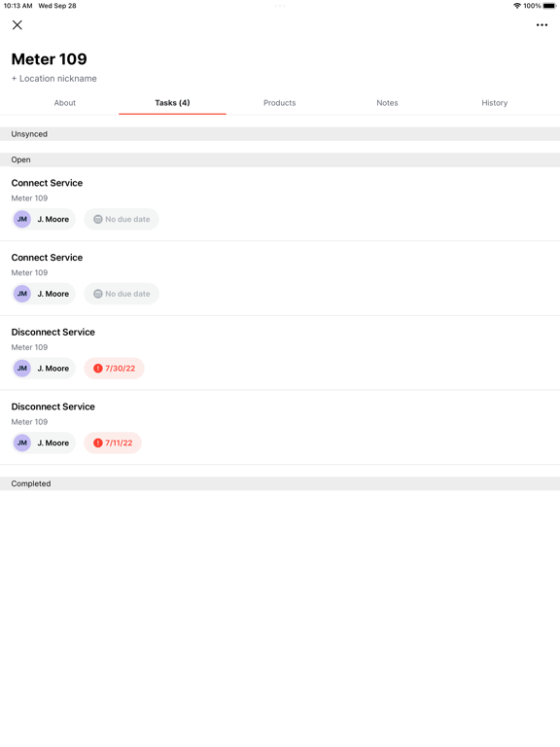Tap the overdue 7/11/22 date chip
Screen dimensions: 560x747
[113, 444]
